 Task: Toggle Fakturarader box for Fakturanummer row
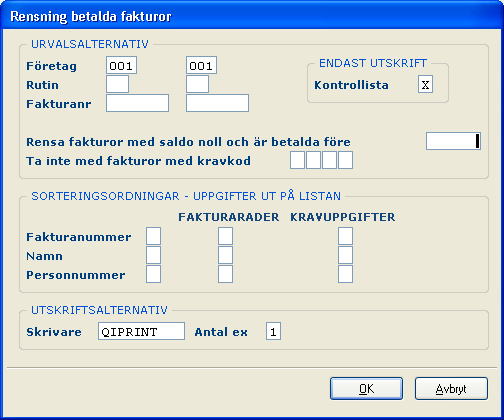[225, 236]
